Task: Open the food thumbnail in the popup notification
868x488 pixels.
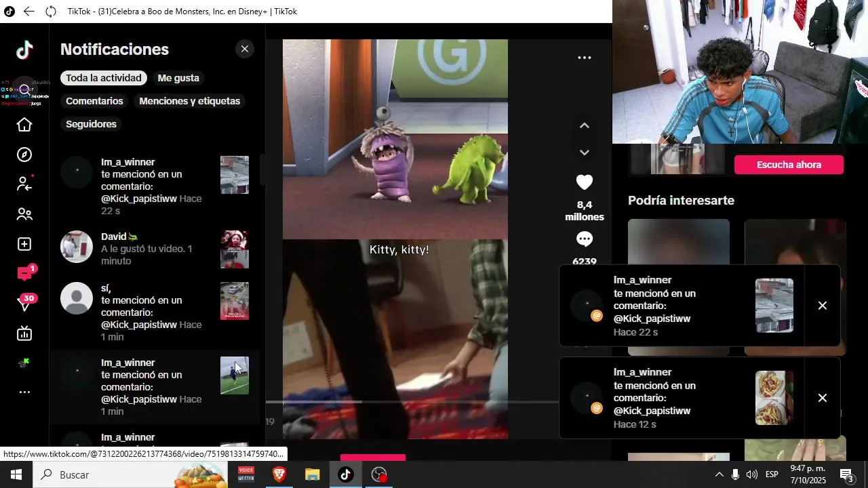Action: (x=774, y=398)
